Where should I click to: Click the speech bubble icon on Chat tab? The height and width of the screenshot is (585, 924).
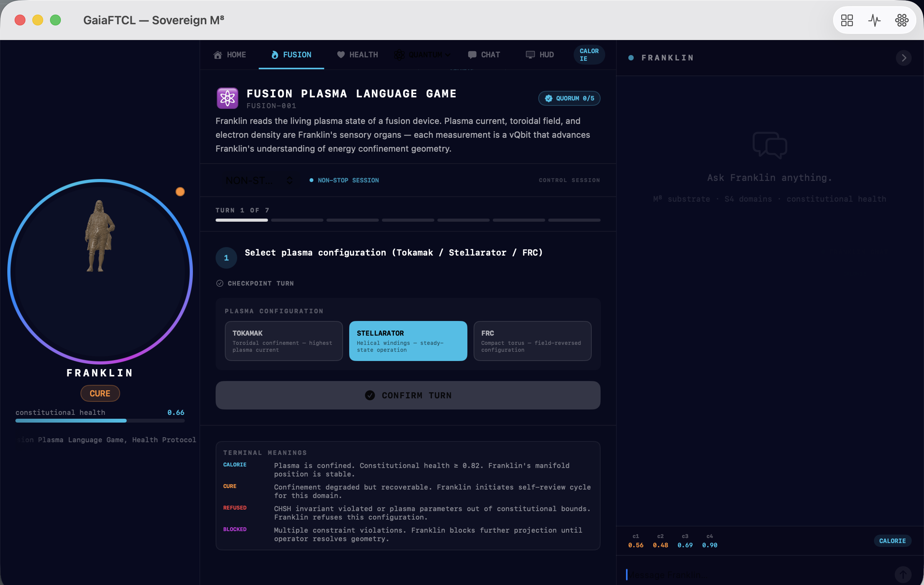click(472, 55)
